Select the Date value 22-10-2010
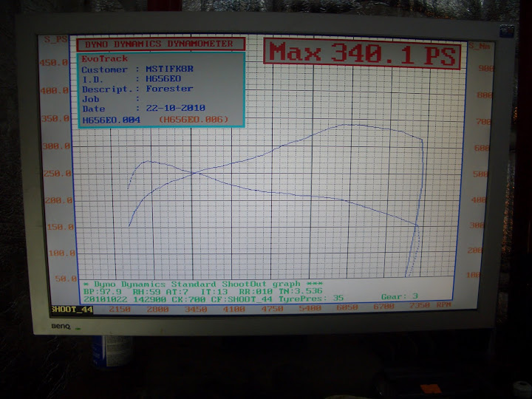Screen dimensions: 532x399 tap(175, 108)
